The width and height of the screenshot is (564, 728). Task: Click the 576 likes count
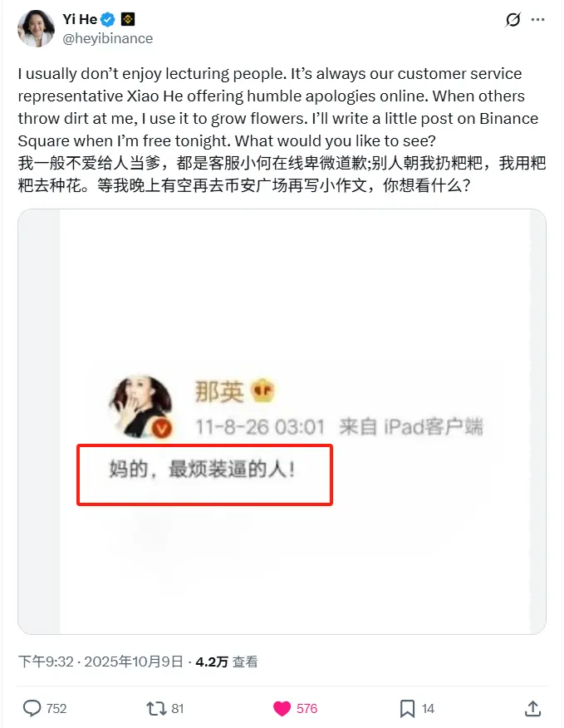pyautogui.click(x=307, y=709)
